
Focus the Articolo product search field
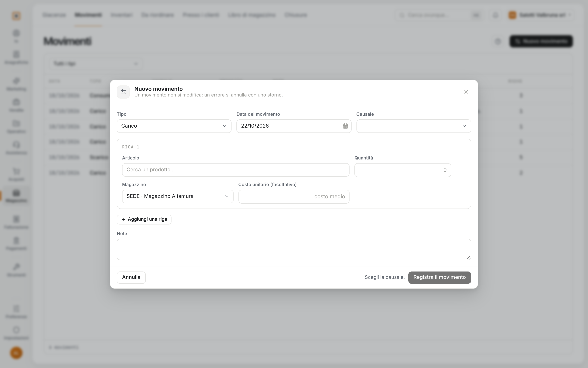236,170
